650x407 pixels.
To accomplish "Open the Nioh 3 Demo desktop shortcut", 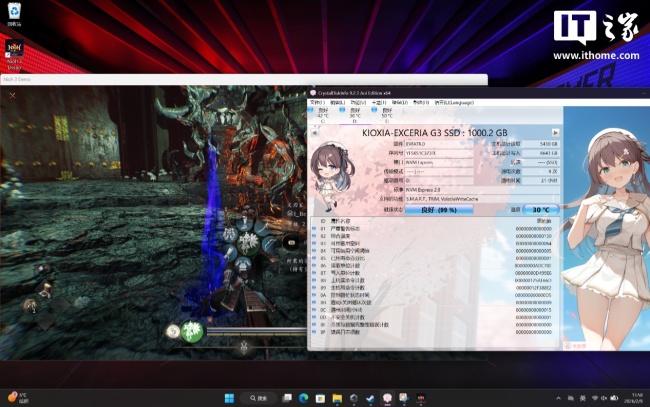I will pos(14,55).
